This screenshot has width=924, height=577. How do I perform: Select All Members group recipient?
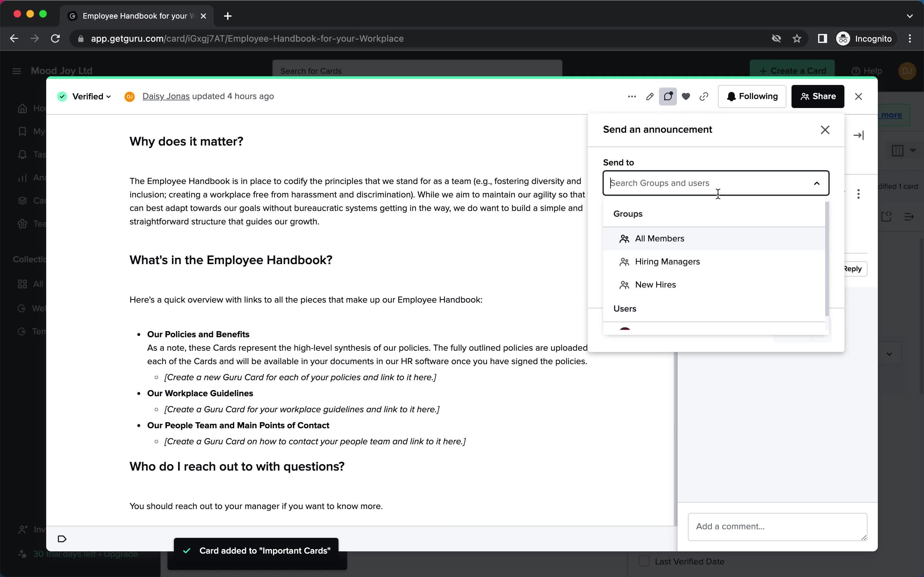(x=659, y=238)
